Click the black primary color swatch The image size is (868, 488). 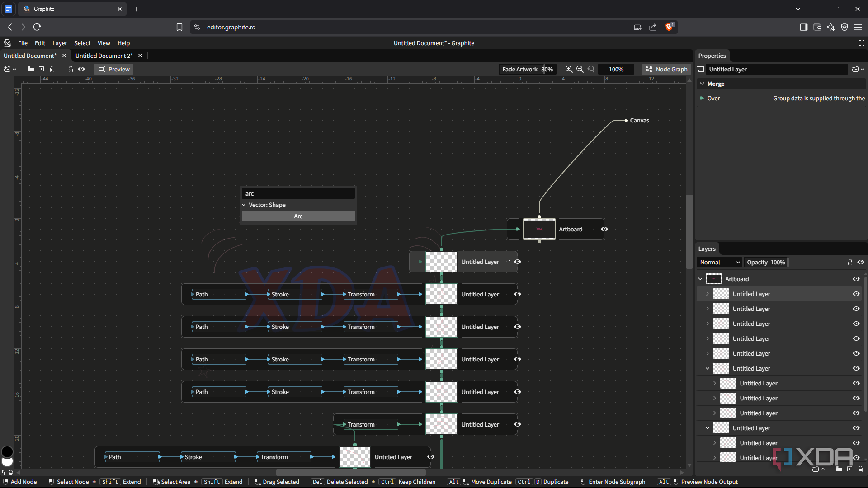[7, 451]
